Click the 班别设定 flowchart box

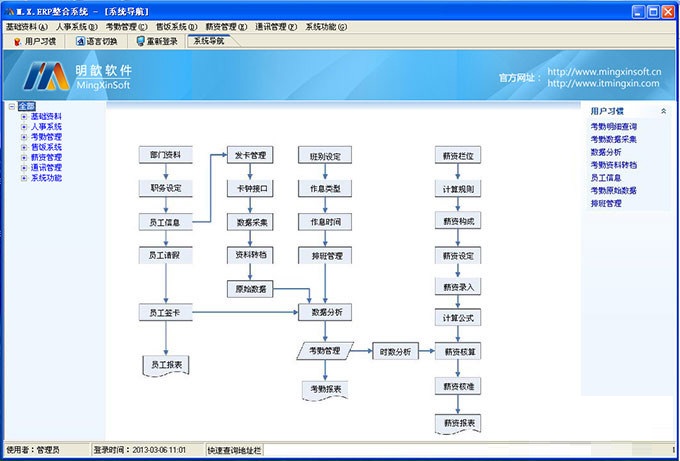(325, 155)
